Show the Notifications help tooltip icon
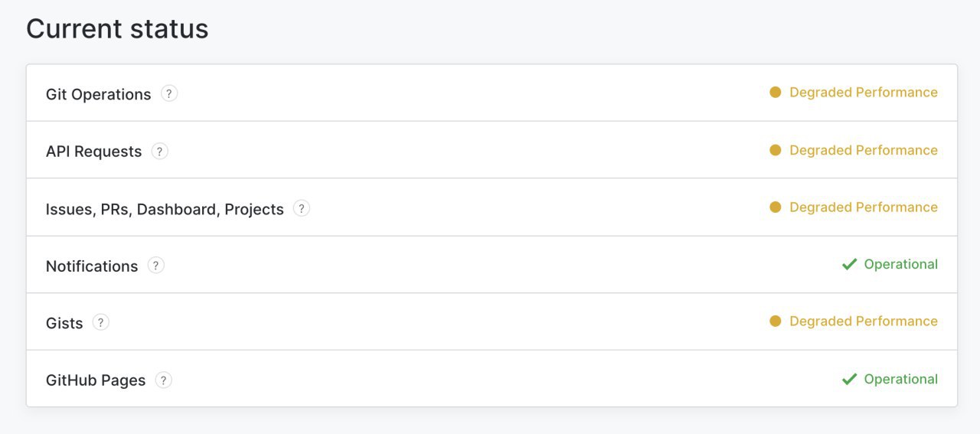This screenshot has width=980, height=434. [156, 266]
